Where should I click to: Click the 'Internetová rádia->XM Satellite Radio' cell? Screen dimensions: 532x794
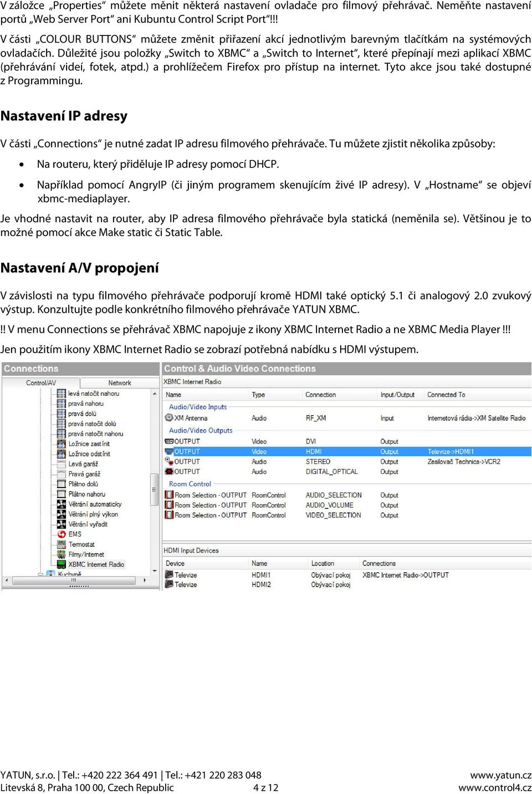pyautogui.click(x=477, y=418)
